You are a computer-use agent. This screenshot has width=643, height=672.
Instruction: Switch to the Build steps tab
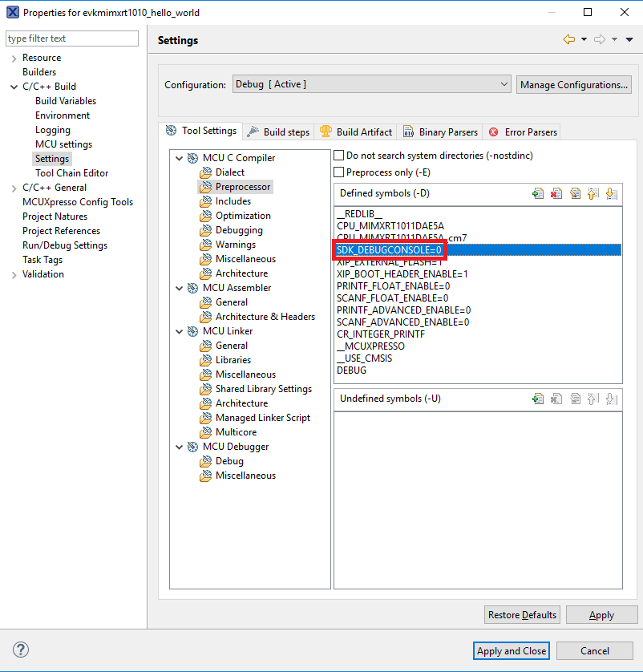[278, 132]
